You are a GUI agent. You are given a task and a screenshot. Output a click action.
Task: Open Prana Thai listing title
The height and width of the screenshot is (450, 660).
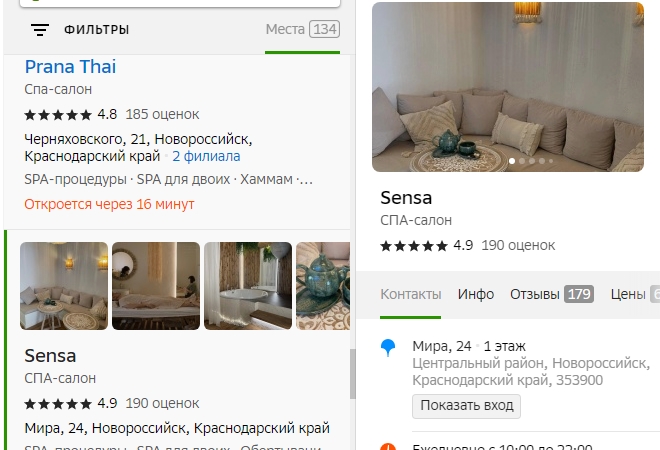point(70,67)
